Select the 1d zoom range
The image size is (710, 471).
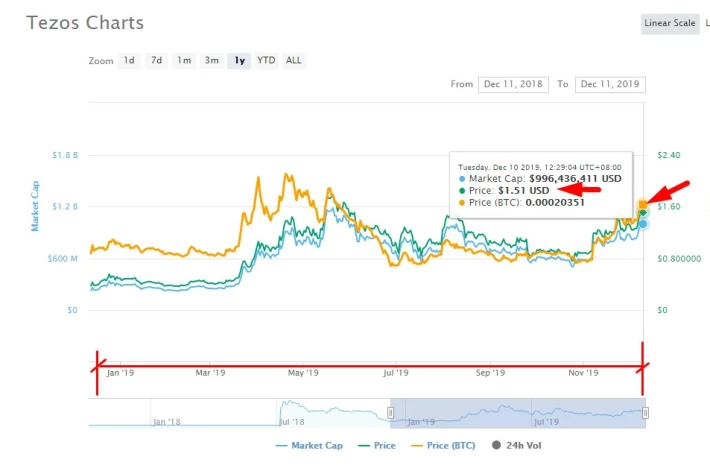(x=129, y=61)
